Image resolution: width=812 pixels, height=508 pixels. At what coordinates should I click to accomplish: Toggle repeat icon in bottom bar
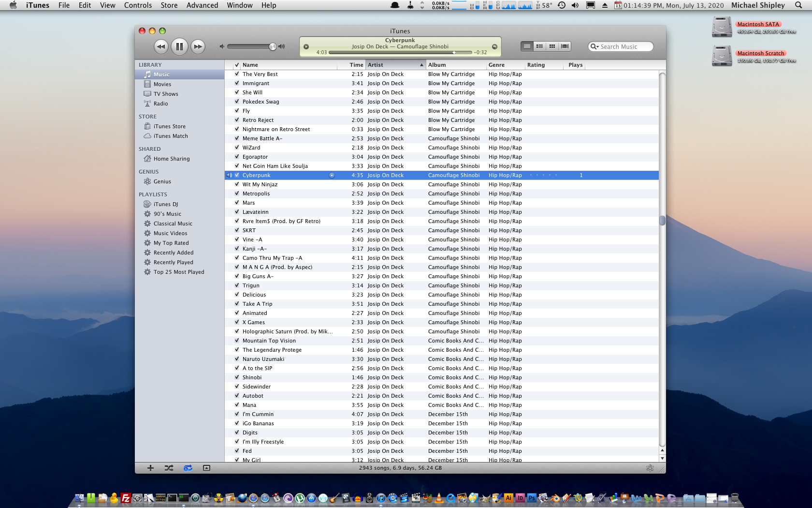click(x=188, y=468)
